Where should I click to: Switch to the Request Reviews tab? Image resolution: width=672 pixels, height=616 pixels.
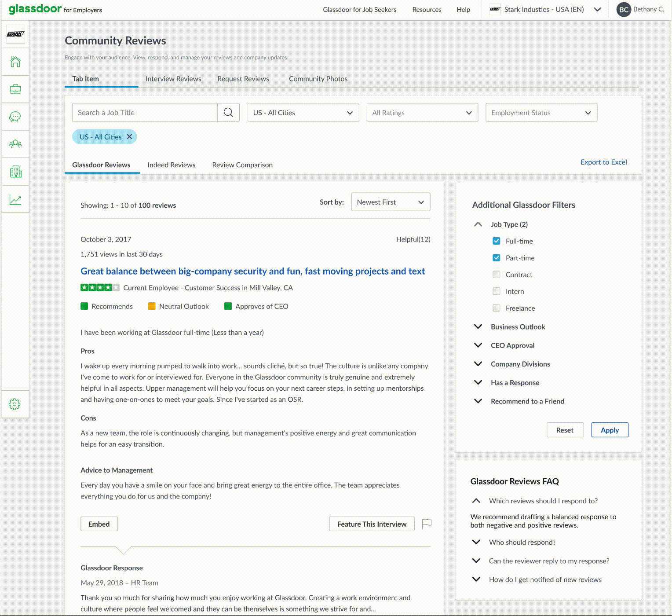(243, 79)
